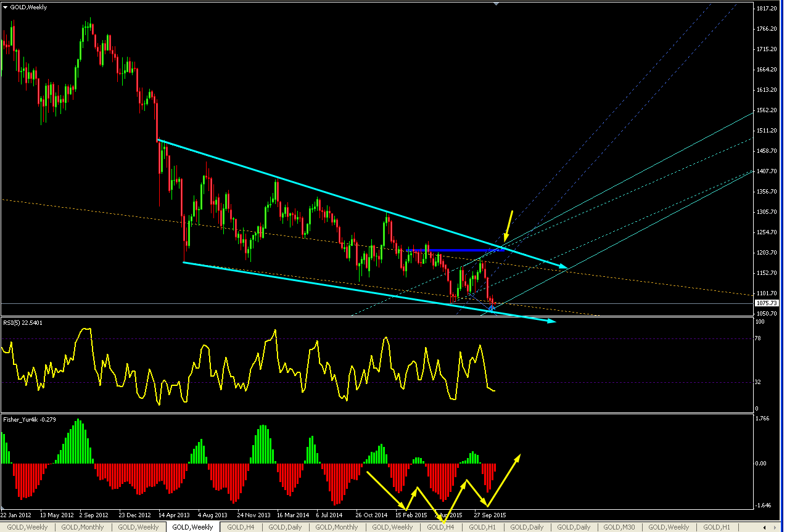Click the 1817.20 value on price scale

point(768,9)
